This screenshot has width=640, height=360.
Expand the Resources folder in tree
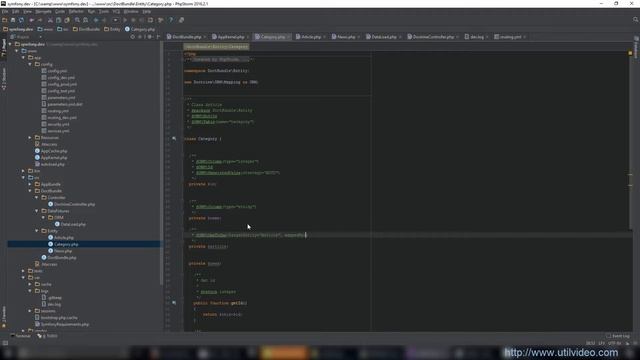30,138
